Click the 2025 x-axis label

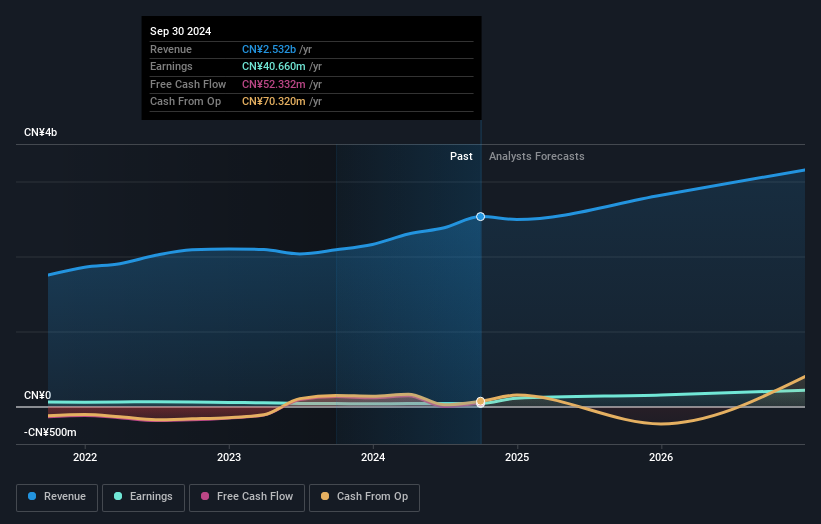tap(517, 458)
